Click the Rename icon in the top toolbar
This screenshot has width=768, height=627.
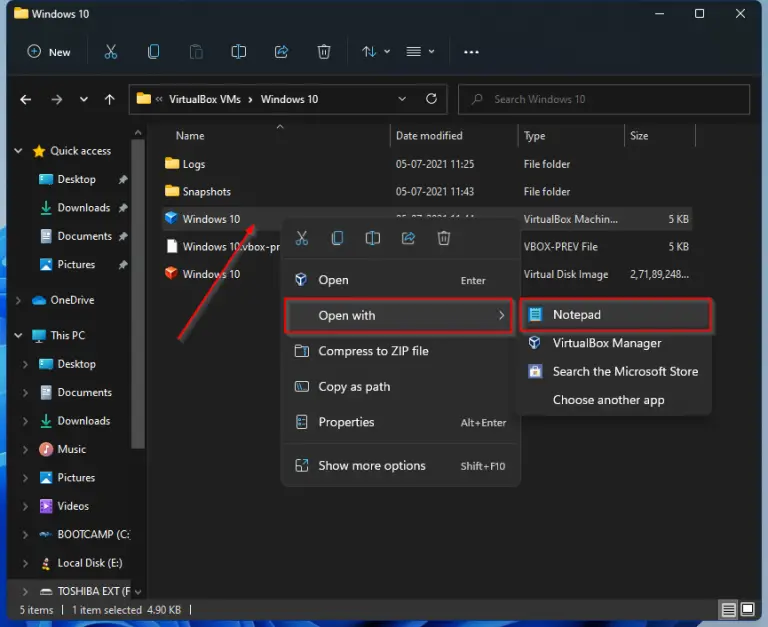(239, 52)
